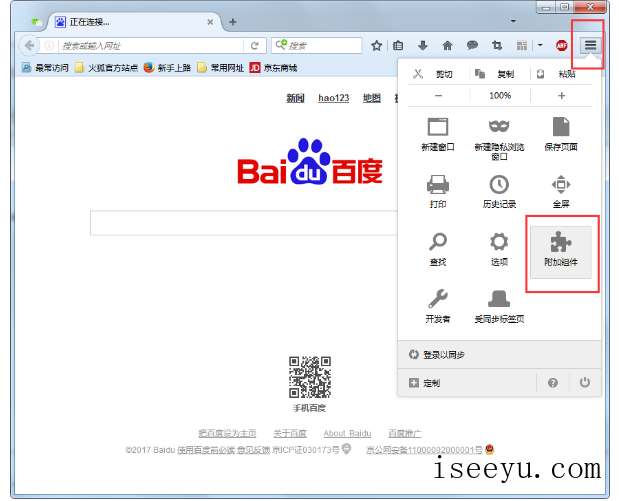Open 附加组件 add-ons

[561, 251]
